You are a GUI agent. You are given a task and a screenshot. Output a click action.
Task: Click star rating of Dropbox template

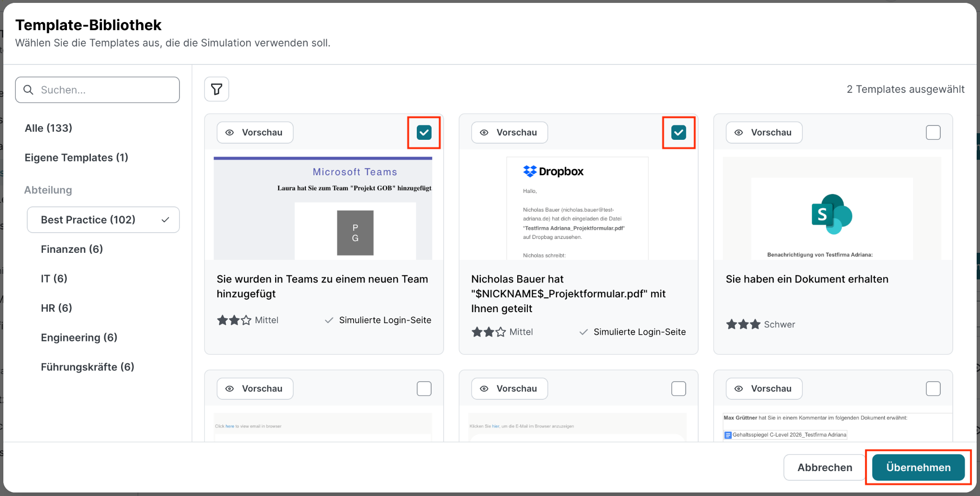click(x=489, y=332)
